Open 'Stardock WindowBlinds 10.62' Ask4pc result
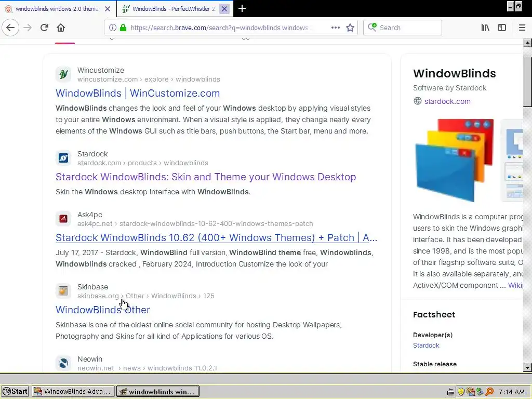Image resolution: width=532 pixels, height=399 pixels. pos(216,237)
